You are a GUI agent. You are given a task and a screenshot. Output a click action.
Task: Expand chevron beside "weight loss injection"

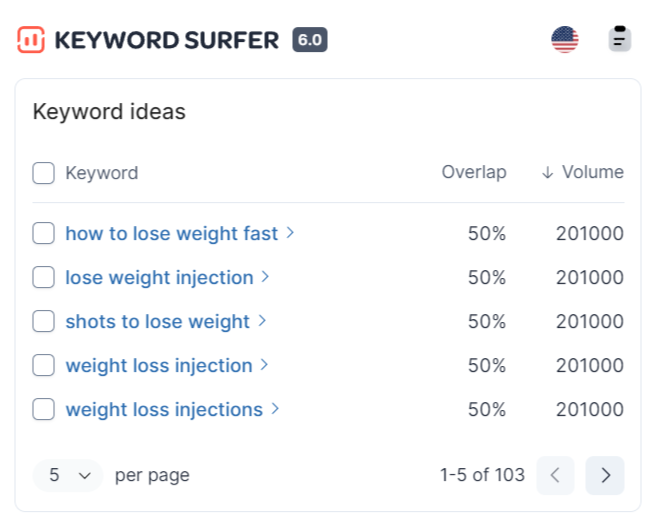pos(265,365)
